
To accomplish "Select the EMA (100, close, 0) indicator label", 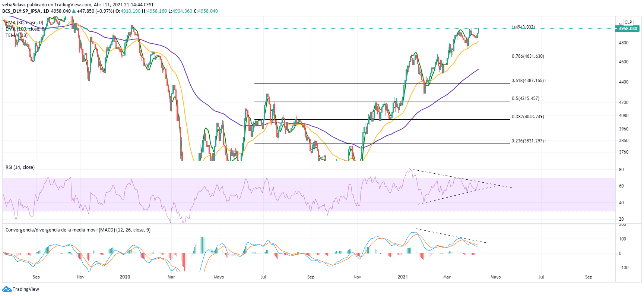I will [x=26, y=29].
